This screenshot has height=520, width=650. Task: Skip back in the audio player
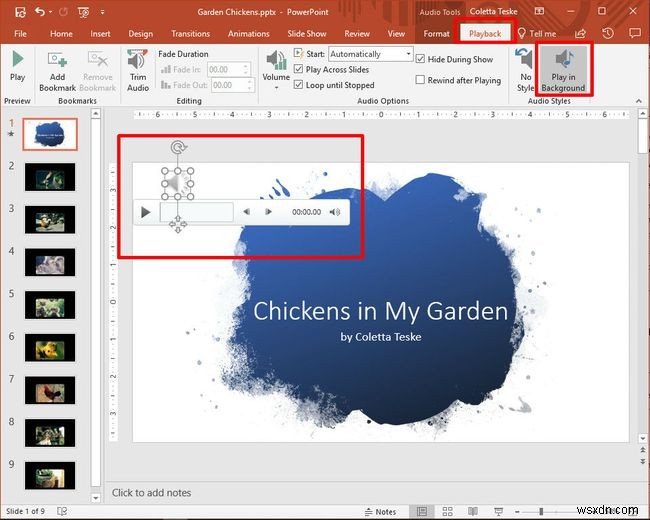point(246,212)
